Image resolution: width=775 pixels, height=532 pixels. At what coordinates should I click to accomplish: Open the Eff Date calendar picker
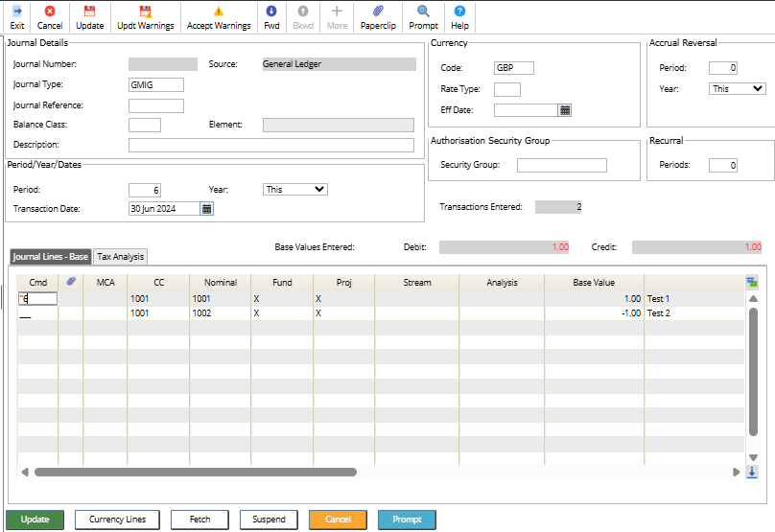[x=566, y=110]
